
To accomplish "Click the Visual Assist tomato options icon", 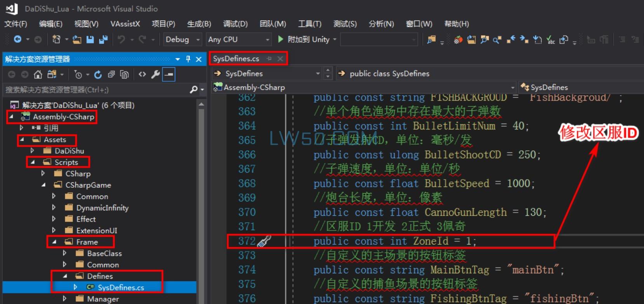I will pyautogui.click(x=458, y=39).
